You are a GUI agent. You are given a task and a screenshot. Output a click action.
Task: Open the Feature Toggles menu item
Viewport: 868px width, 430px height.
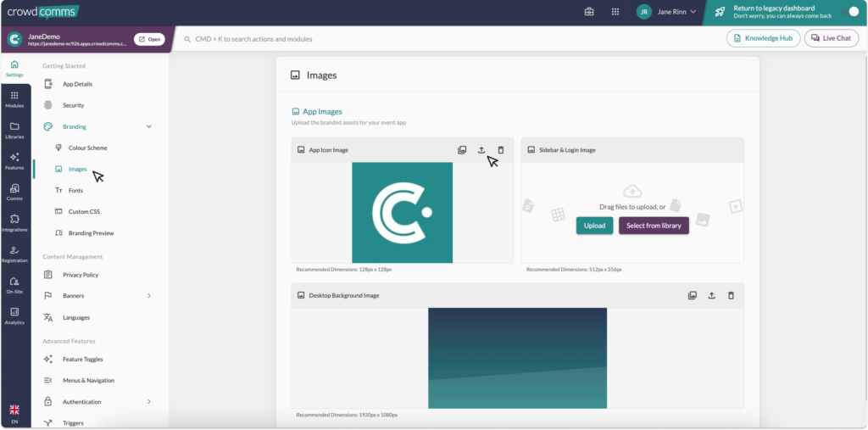point(83,359)
